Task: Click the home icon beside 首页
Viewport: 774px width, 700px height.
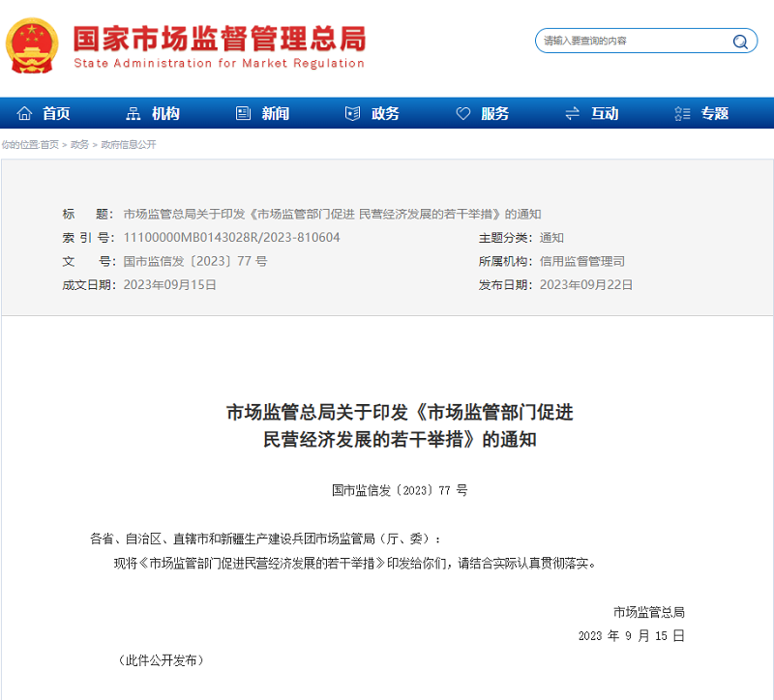Action: point(25,112)
